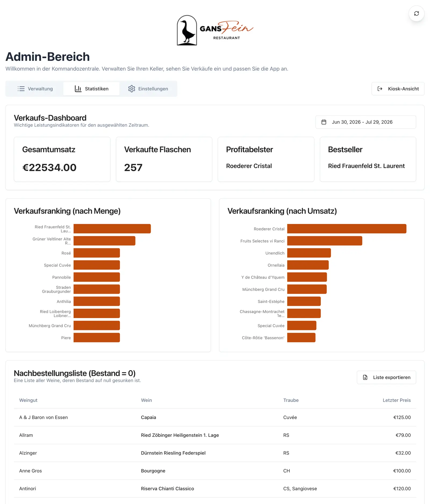Open the date range picker Jun 30 - Jul 29
Viewport: 430px width, 504px height.
click(365, 122)
